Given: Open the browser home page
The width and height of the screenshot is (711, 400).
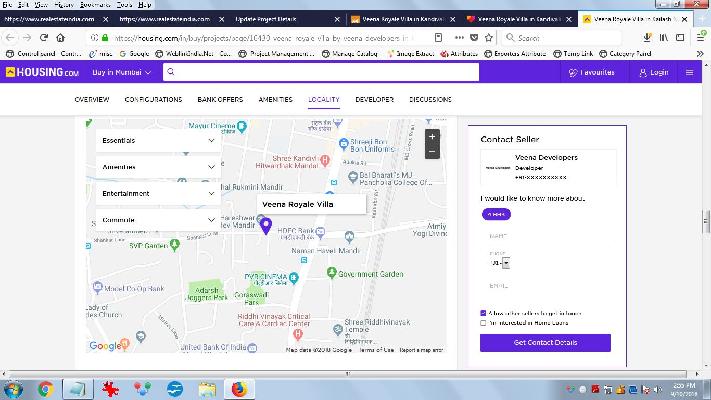Looking at the screenshot, I should coord(60,38).
